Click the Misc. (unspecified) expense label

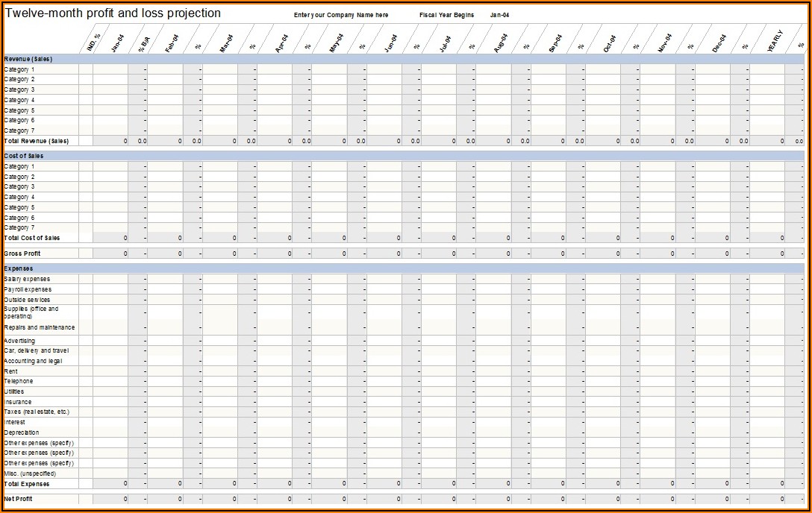[30, 473]
